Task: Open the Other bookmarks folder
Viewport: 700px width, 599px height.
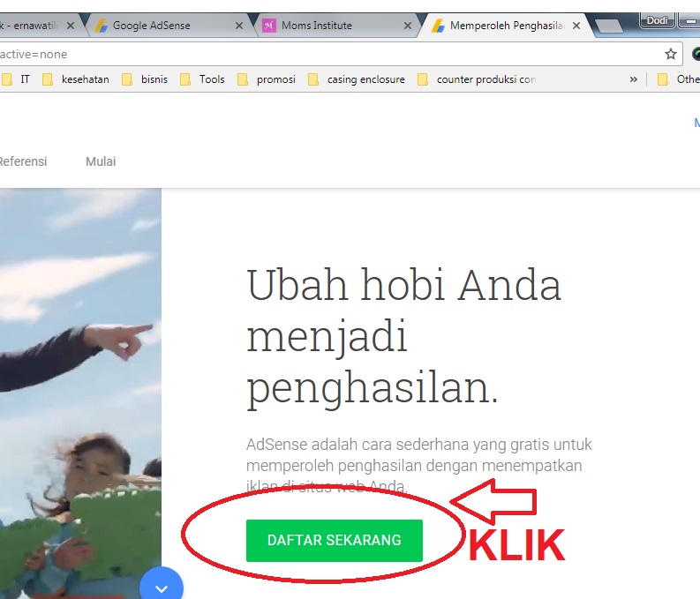Action: point(679,79)
